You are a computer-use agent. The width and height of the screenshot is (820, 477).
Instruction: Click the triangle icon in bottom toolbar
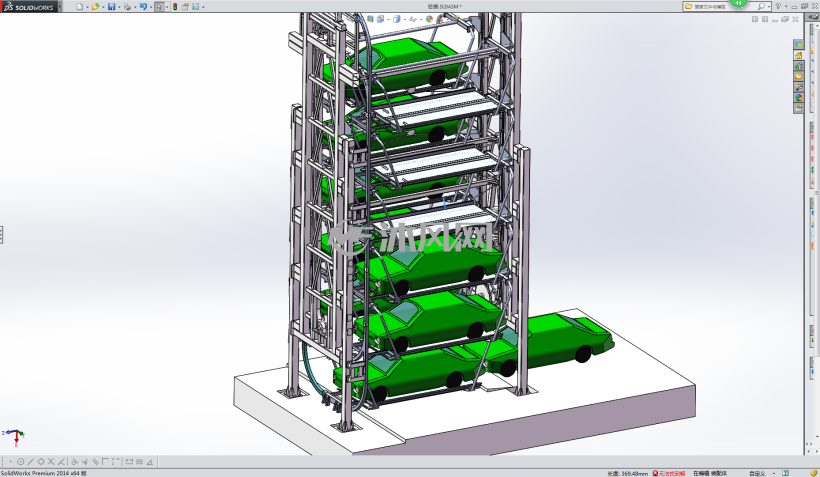coord(150,461)
